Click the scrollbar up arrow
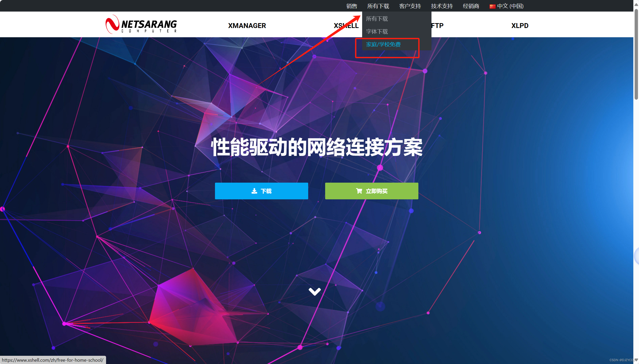The image size is (639, 364). (636, 5)
